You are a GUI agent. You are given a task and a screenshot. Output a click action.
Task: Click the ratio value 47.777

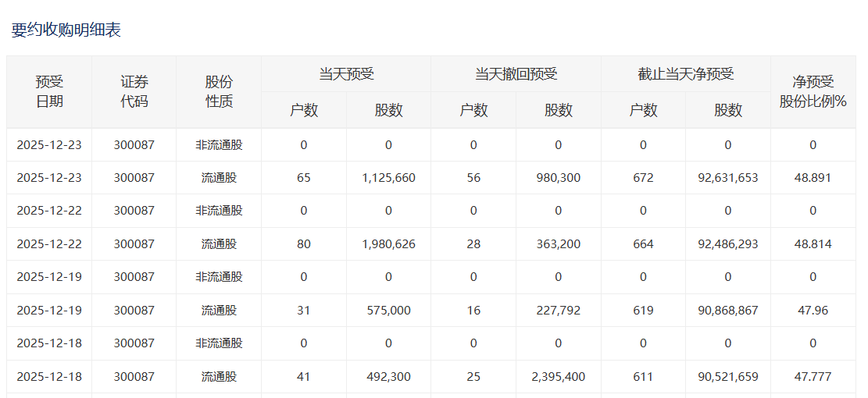click(813, 377)
